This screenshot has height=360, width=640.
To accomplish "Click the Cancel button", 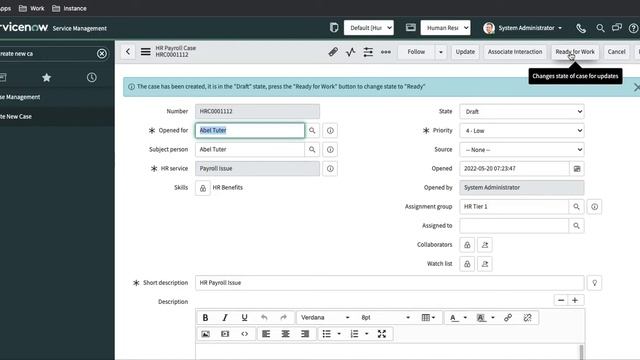I will (x=616, y=52).
